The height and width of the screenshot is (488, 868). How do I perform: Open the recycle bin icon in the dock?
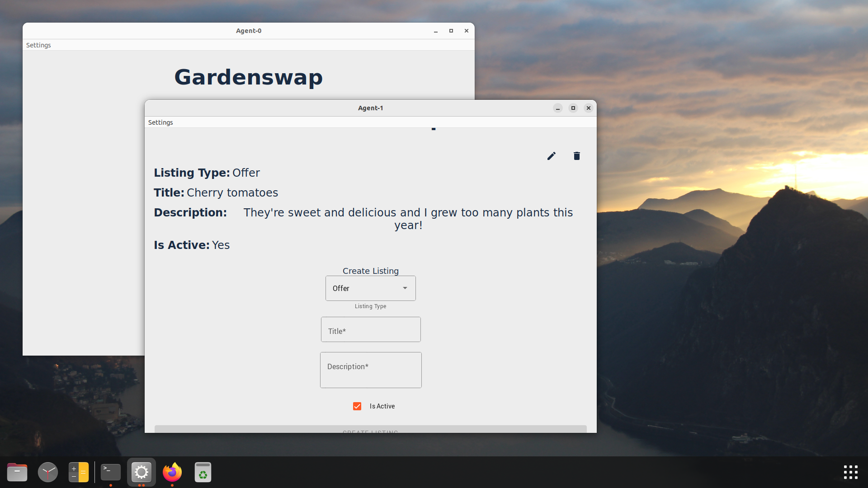[203, 472]
